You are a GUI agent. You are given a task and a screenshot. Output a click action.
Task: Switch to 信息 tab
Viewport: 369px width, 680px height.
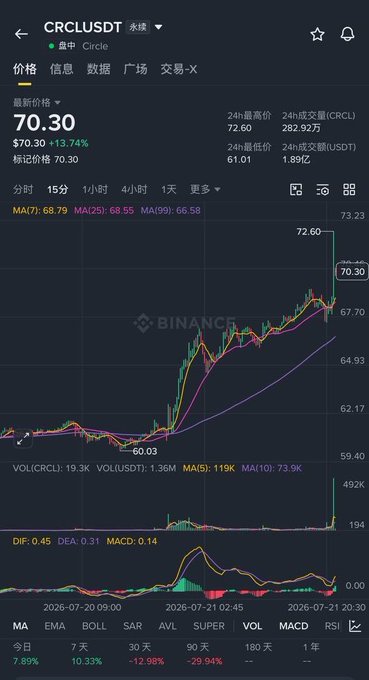point(62,69)
